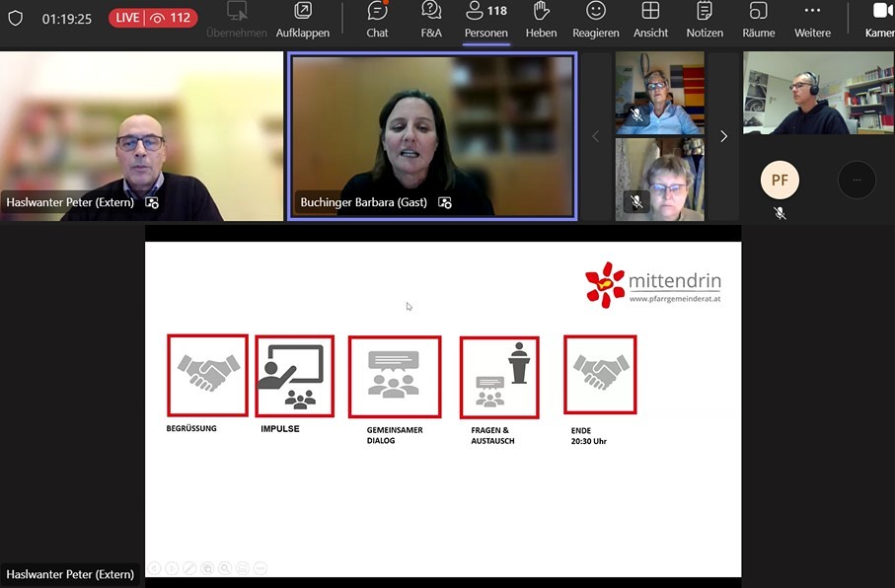Open the Chat panel

(x=377, y=20)
